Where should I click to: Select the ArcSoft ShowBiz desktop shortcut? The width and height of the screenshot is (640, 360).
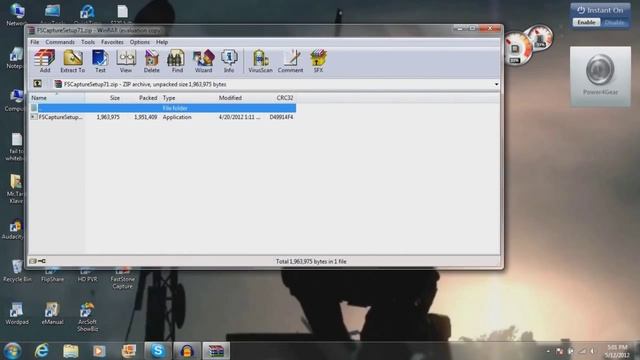pyautogui.click(x=87, y=317)
